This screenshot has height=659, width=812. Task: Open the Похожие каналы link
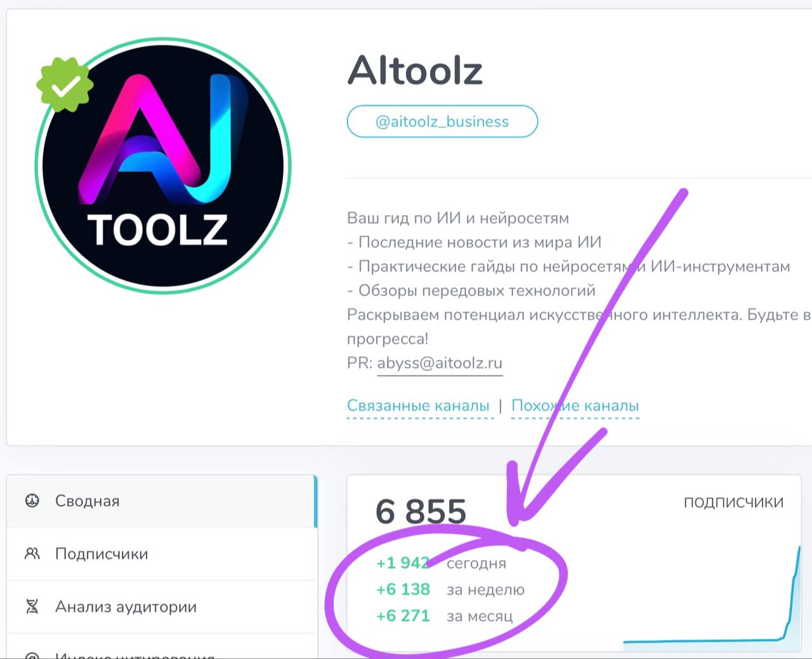pyautogui.click(x=575, y=406)
